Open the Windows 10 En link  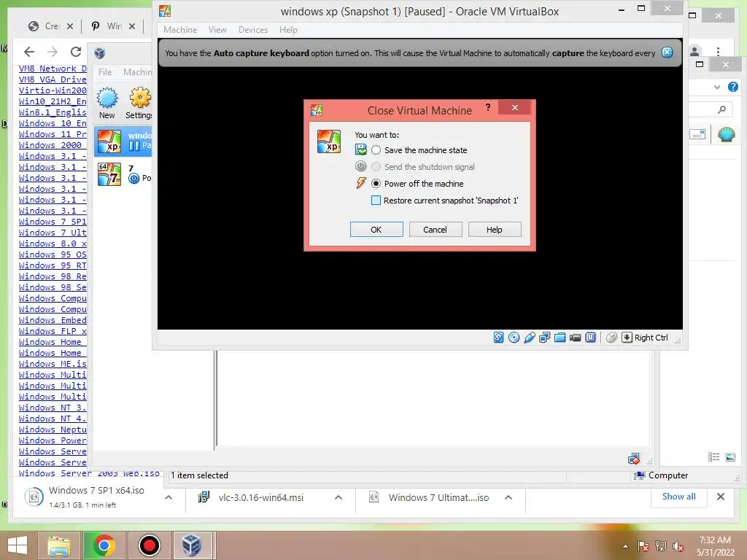pyautogui.click(x=53, y=123)
